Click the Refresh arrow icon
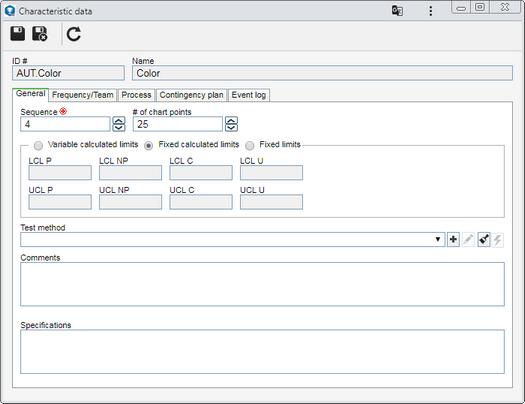This screenshot has width=525, height=404. coord(74,34)
